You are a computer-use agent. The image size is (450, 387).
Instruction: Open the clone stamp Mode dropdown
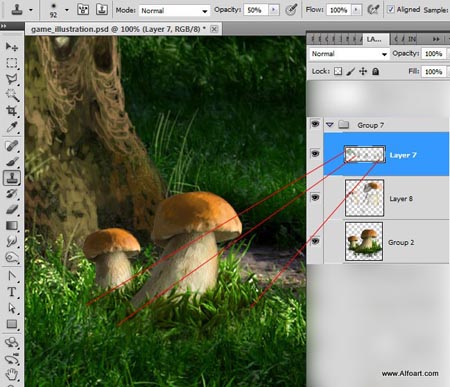pos(174,11)
